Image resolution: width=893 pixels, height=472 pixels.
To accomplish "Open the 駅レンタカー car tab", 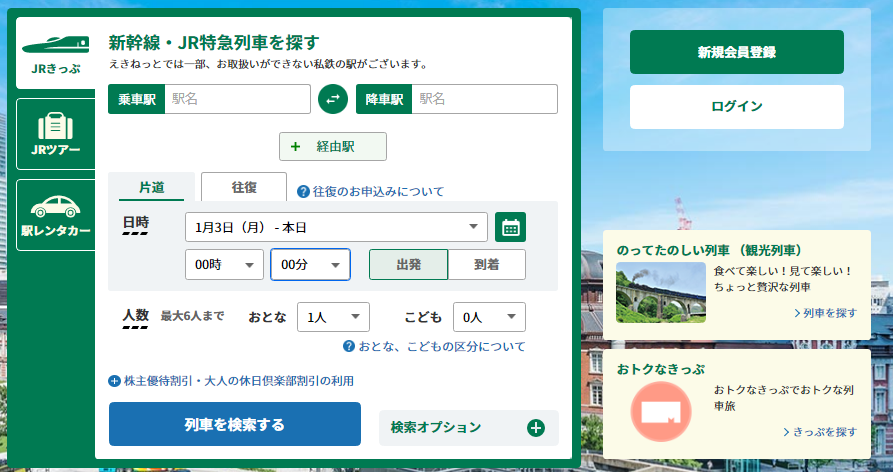I will (56, 215).
